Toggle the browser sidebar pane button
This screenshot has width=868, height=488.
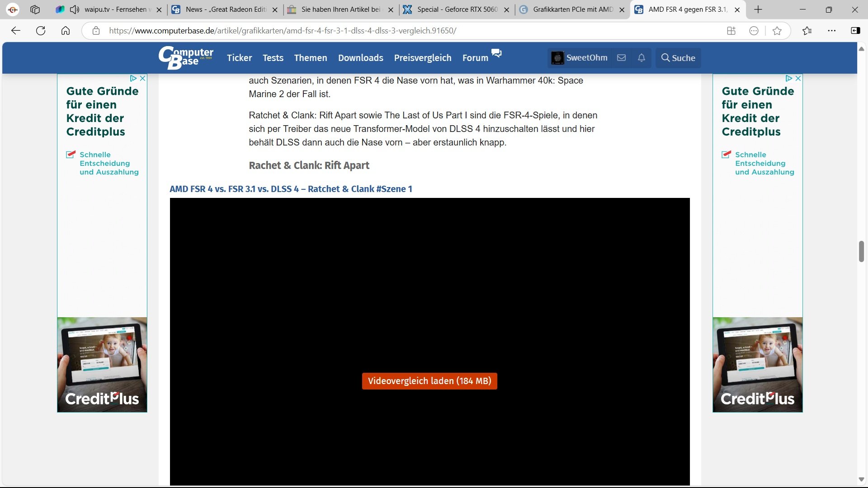click(855, 31)
